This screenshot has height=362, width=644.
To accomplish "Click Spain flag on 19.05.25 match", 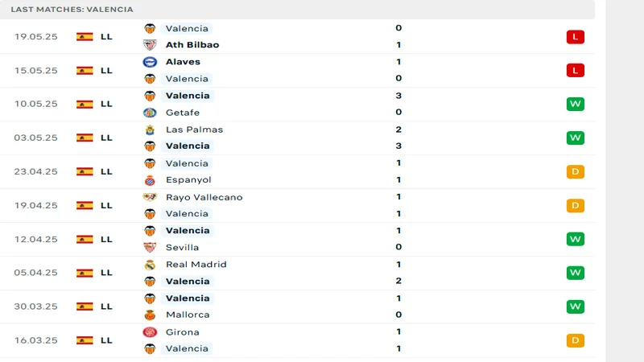I will 85,36.
